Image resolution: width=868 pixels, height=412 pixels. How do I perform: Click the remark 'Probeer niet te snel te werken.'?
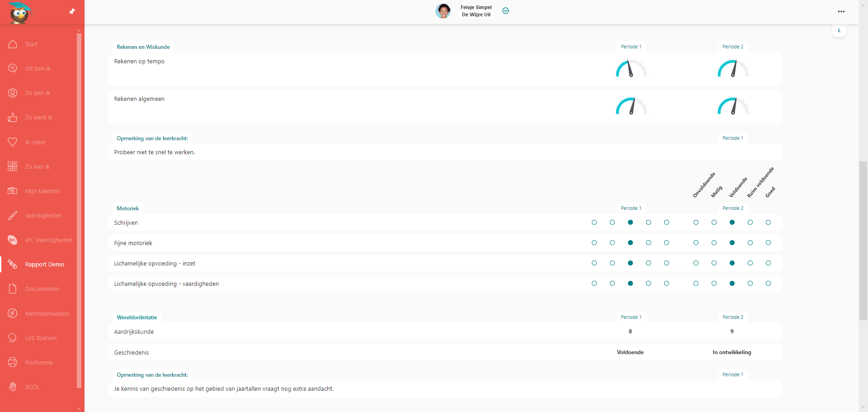[155, 152]
